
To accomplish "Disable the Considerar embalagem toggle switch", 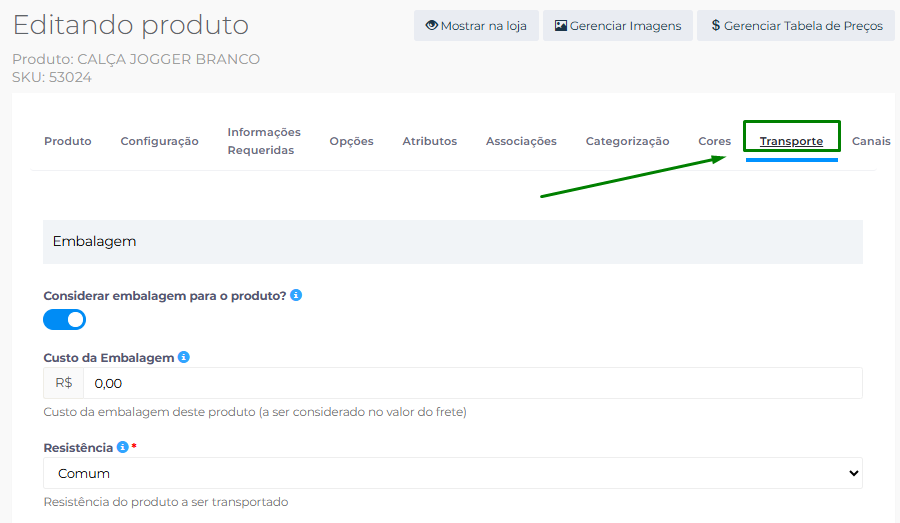I will pyautogui.click(x=65, y=320).
